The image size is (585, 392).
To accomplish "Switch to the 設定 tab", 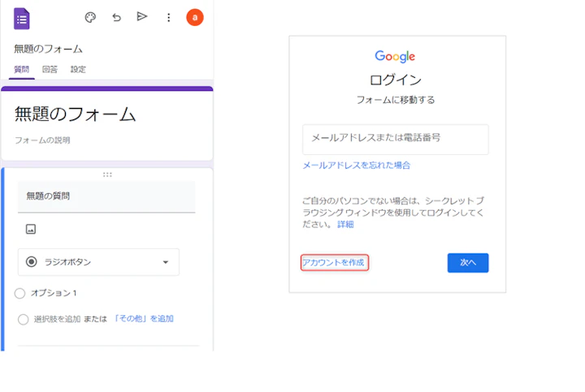I will (78, 70).
